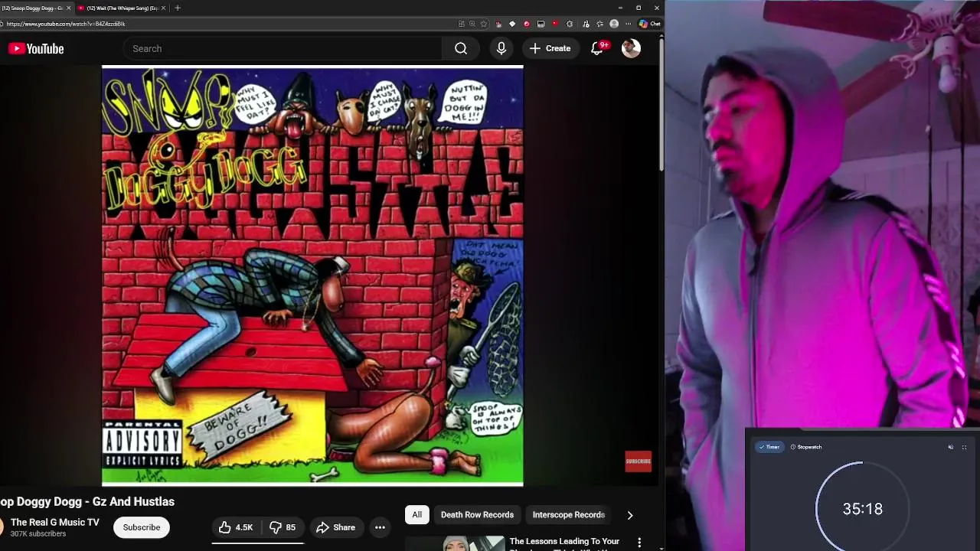Image resolution: width=980 pixels, height=551 pixels.
Task: Select the Stopwatch mode in timer widget
Action: click(x=806, y=447)
